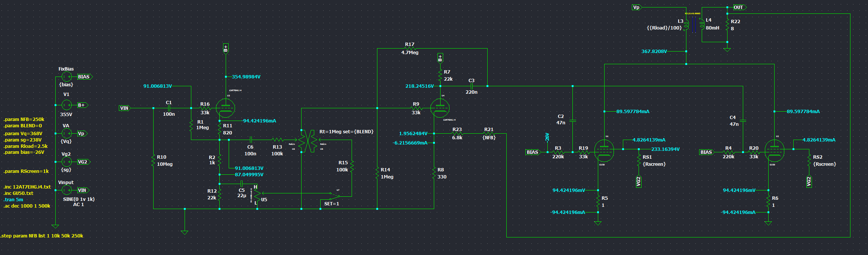Select the R22 8 ohm load resistor

727,25
